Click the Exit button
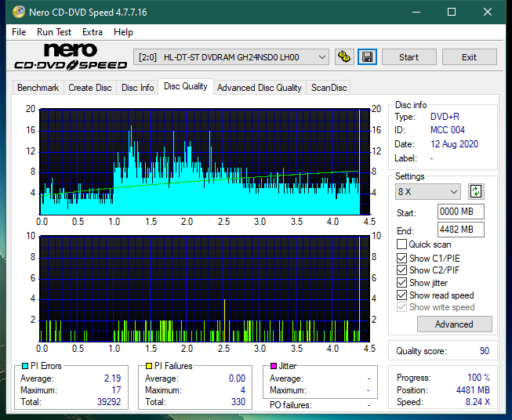This screenshot has width=512, height=420. tap(469, 57)
